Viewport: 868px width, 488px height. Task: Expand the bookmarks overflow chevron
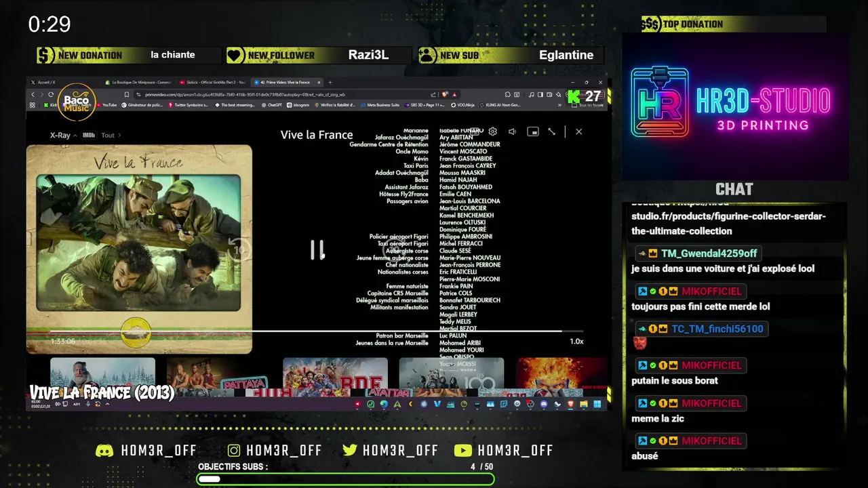coord(559,105)
